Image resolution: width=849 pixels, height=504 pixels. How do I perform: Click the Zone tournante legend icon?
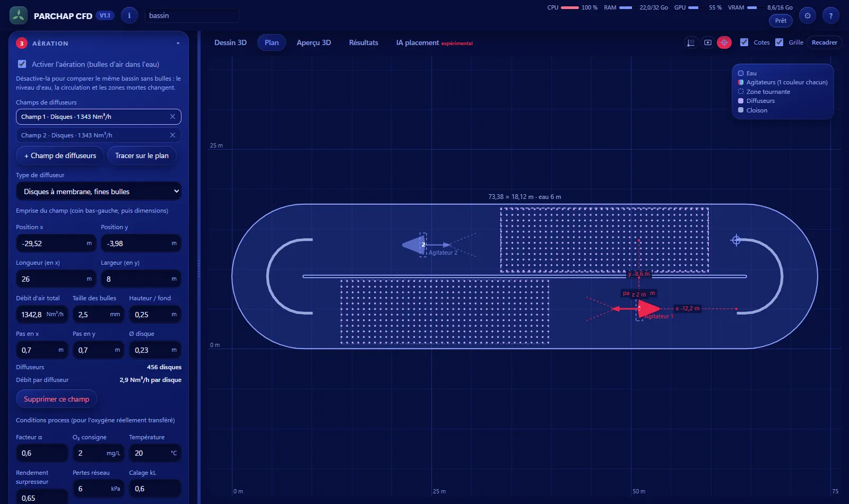point(741,91)
